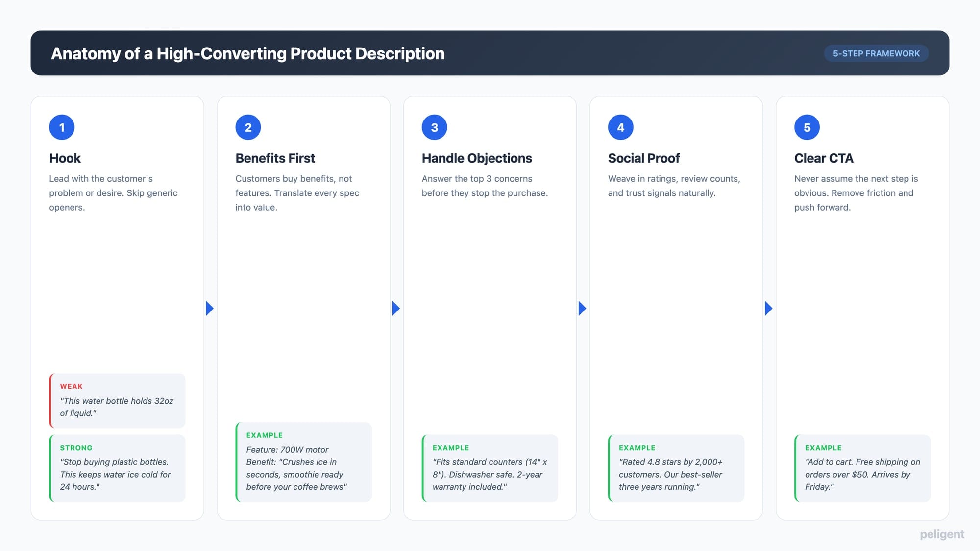Click the weak example about the 32oz water bottle
This screenshot has width=980, height=551.
(x=117, y=407)
